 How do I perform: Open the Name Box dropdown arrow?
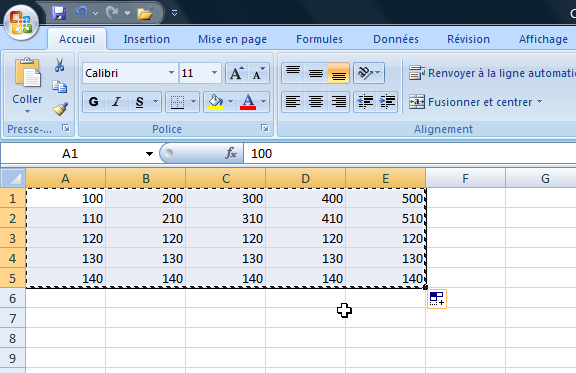tap(149, 154)
